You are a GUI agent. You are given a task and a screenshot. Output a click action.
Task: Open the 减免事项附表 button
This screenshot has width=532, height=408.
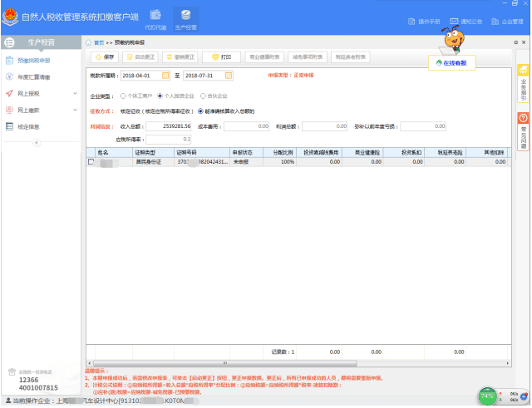[x=308, y=57]
